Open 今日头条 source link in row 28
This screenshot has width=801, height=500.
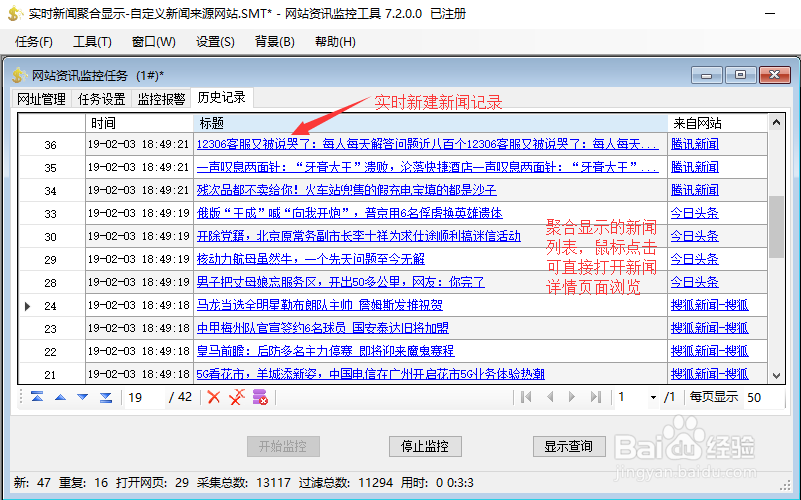click(x=695, y=282)
